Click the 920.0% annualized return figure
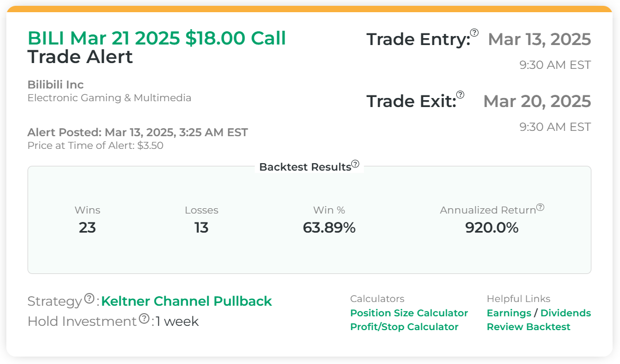The height and width of the screenshot is (364, 620). [492, 228]
